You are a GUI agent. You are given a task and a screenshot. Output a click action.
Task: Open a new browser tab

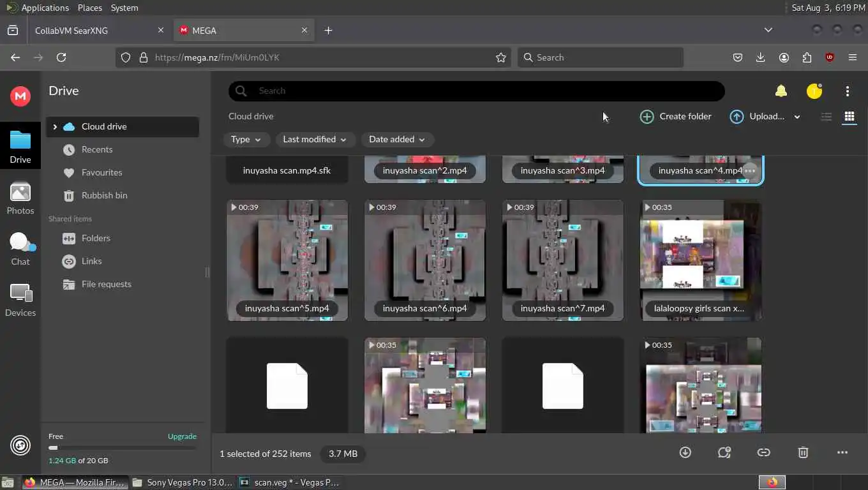[x=328, y=31]
